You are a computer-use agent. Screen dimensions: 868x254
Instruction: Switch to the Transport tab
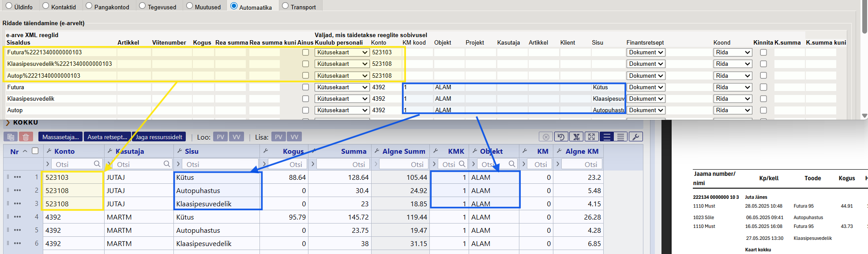pyautogui.click(x=285, y=6)
